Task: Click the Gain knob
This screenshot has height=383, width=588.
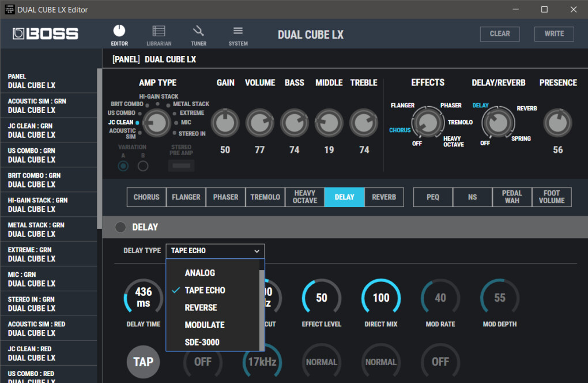Action: click(225, 123)
